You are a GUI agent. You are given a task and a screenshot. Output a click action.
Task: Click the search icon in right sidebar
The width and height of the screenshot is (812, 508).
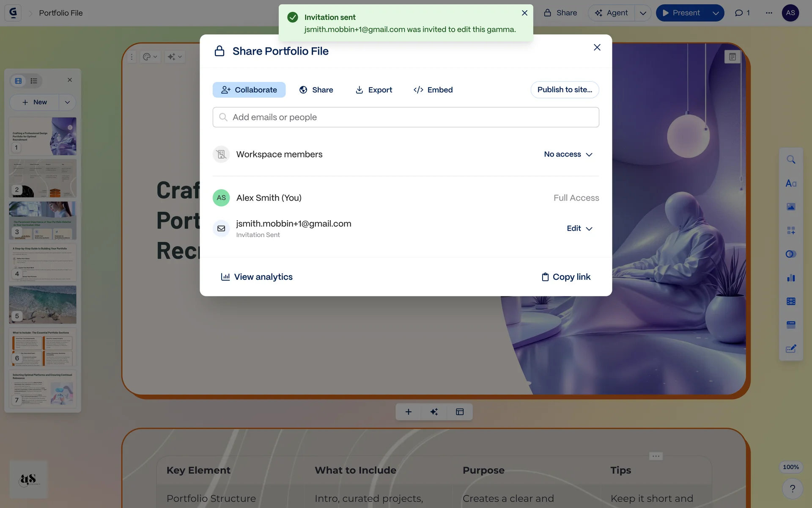[x=791, y=160]
